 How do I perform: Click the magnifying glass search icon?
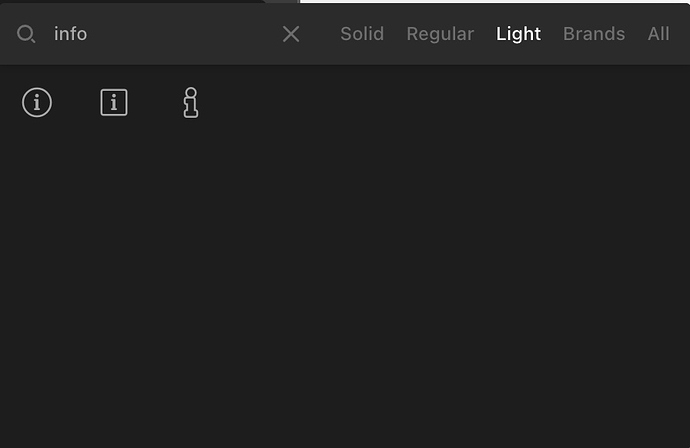tap(26, 34)
